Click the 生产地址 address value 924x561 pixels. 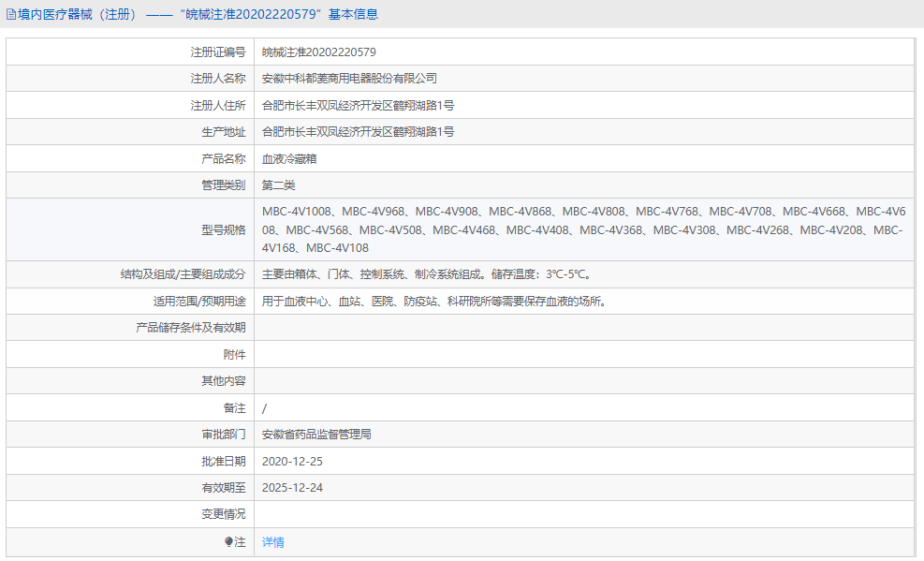pos(358,132)
